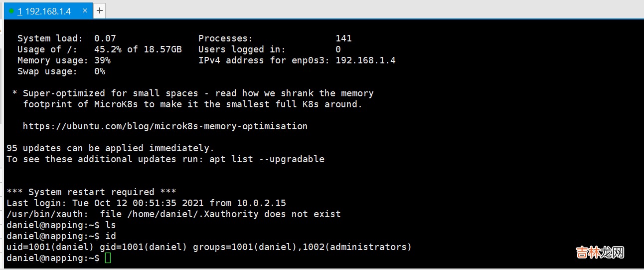This screenshot has width=644, height=270.
Task: Click the 'id' command on the prompt line
Action: [x=111, y=236]
